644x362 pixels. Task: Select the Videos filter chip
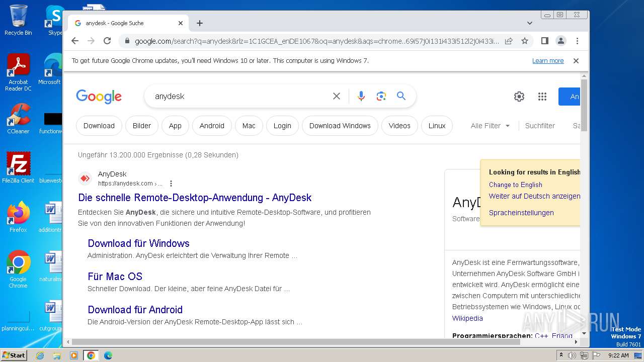pos(399,126)
